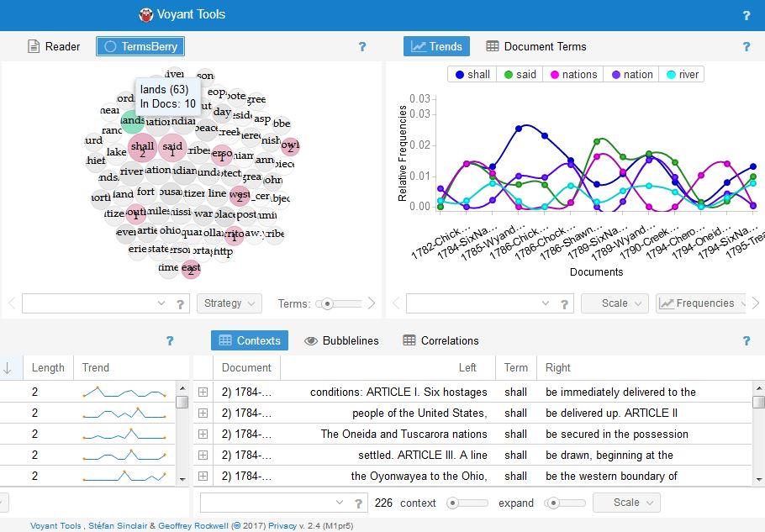Toggle the 'shall' series in chart legend
Screen dimensions: 765x532
coord(472,75)
